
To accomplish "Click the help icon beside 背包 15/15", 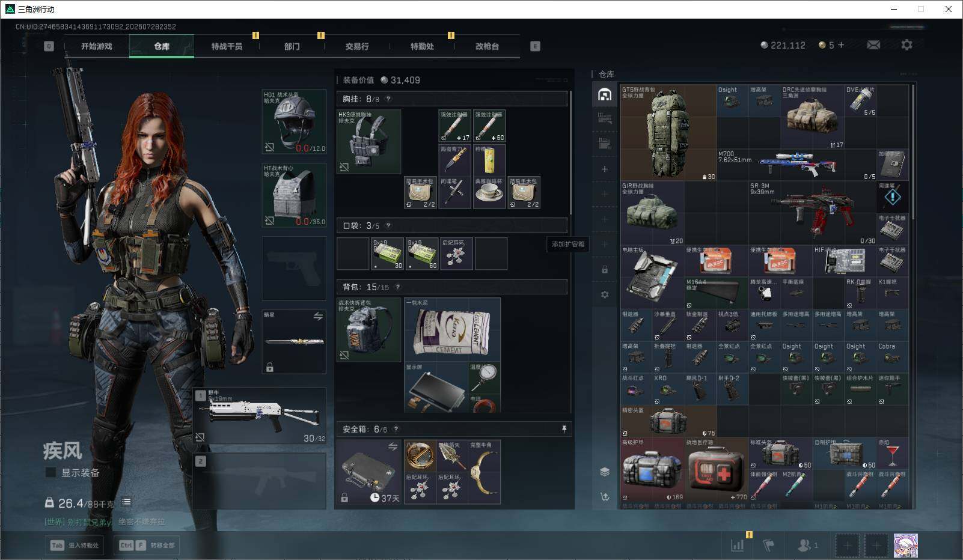I will tap(398, 287).
